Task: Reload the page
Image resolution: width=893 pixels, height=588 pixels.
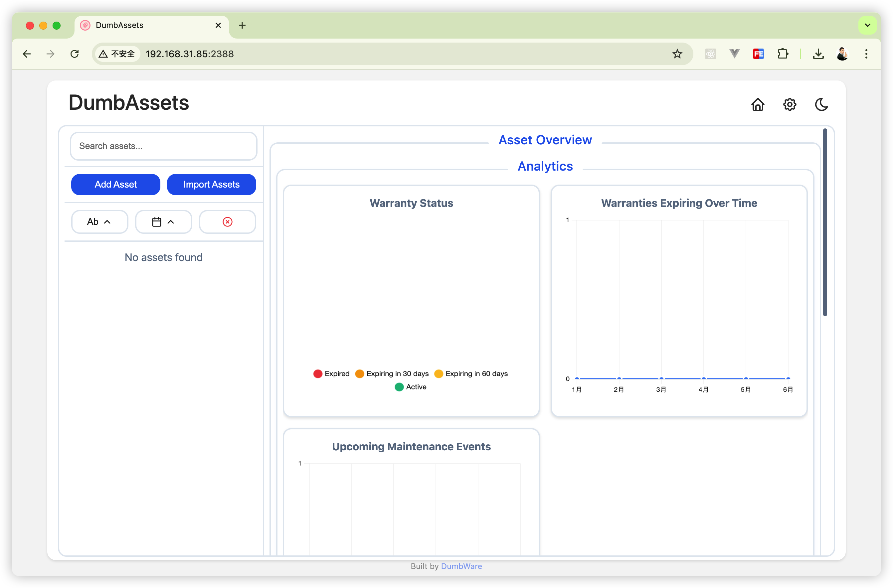Action: click(x=75, y=54)
